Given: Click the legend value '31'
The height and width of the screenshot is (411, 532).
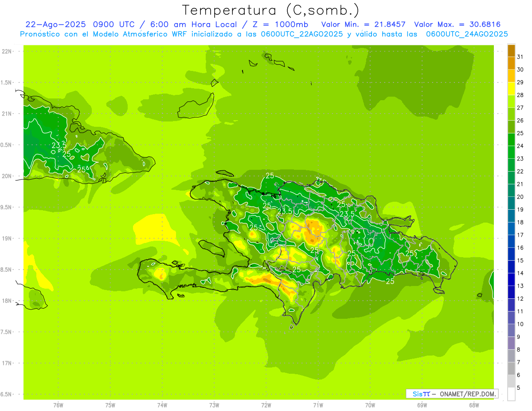Looking at the screenshot, I should pyautogui.click(x=520, y=57).
